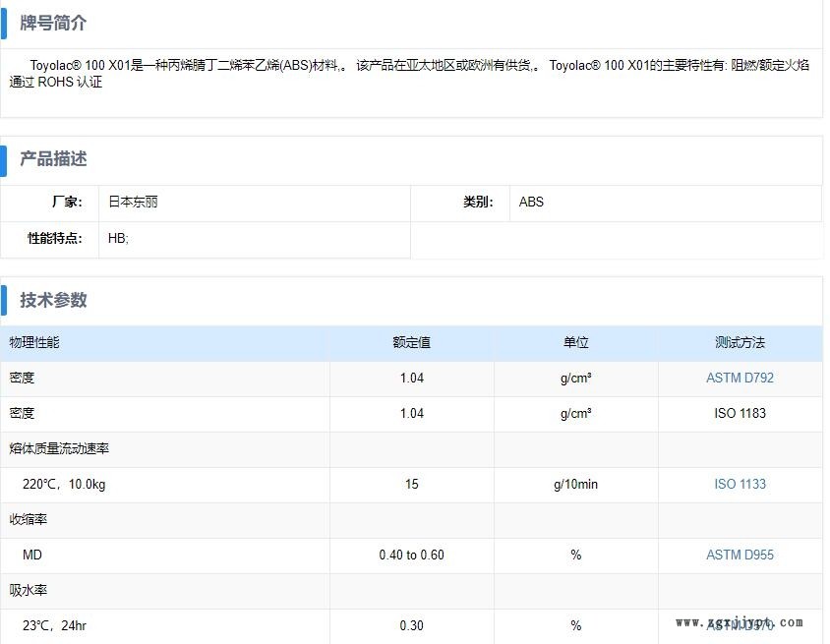Image resolution: width=830 pixels, height=644 pixels.
Task: Click the % unit in the 23℃ row
Action: (576, 625)
